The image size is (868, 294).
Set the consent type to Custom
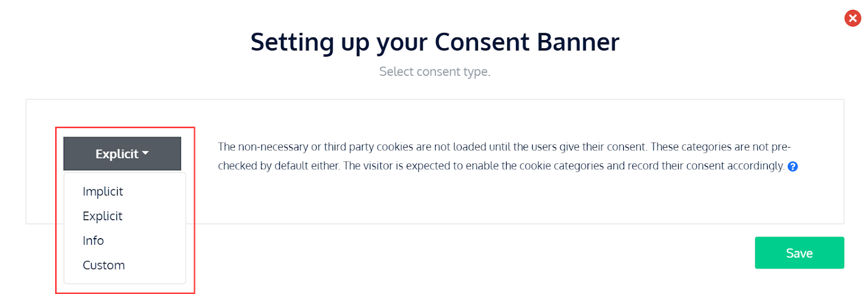pos(104,265)
